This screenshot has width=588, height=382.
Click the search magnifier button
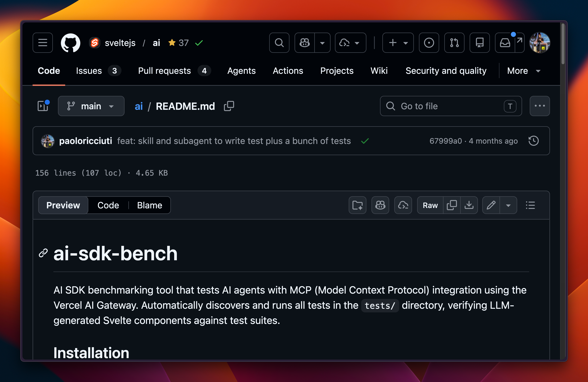coord(279,43)
